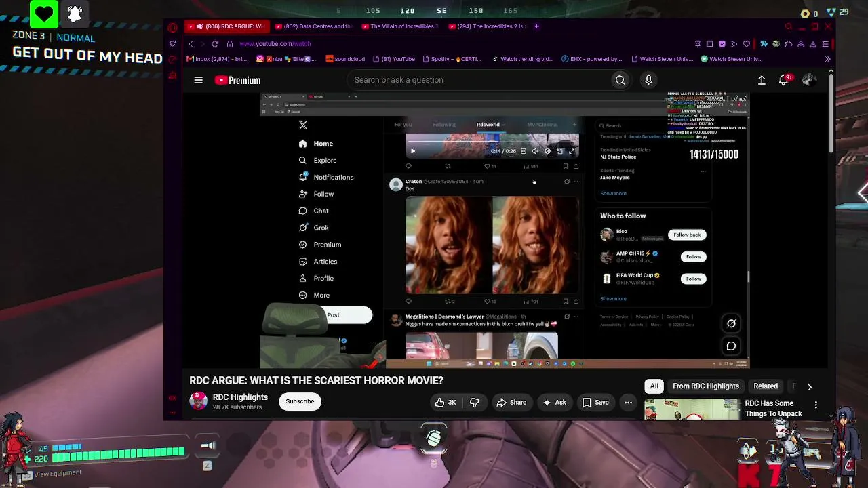Open the RDC Has Some Things thumbnail
Image resolution: width=868 pixels, height=488 pixels.
click(x=692, y=409)
